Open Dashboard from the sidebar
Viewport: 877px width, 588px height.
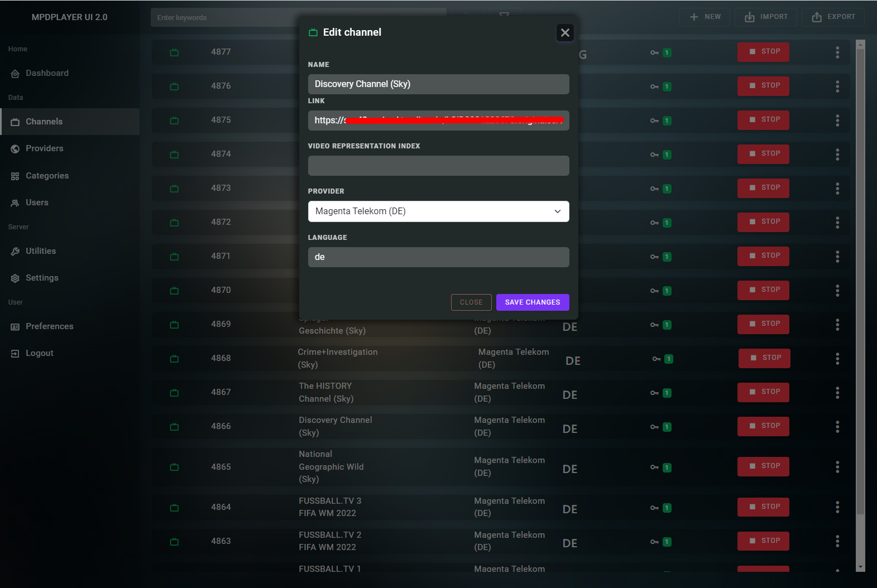pyautogui.click(x=47, y=73)
